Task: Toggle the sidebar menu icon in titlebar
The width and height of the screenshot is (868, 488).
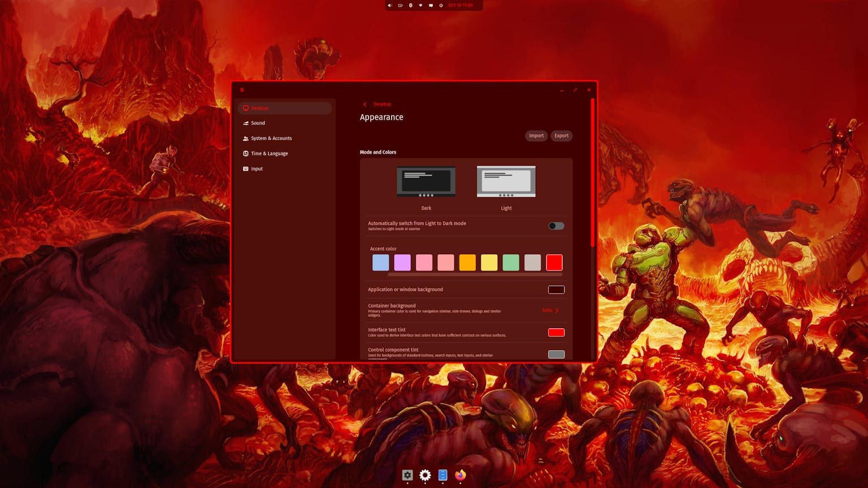Action: pyautogui.click(x=242, y=90)
